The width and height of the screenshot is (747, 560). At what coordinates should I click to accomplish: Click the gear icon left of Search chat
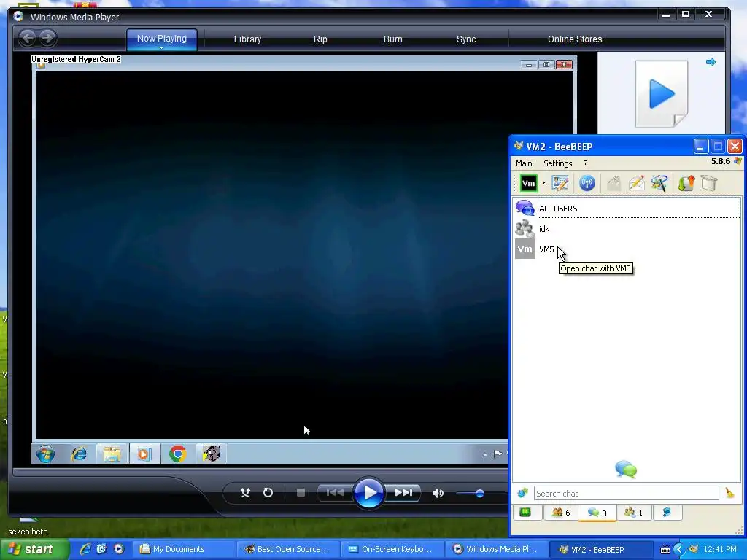point(522,494)
